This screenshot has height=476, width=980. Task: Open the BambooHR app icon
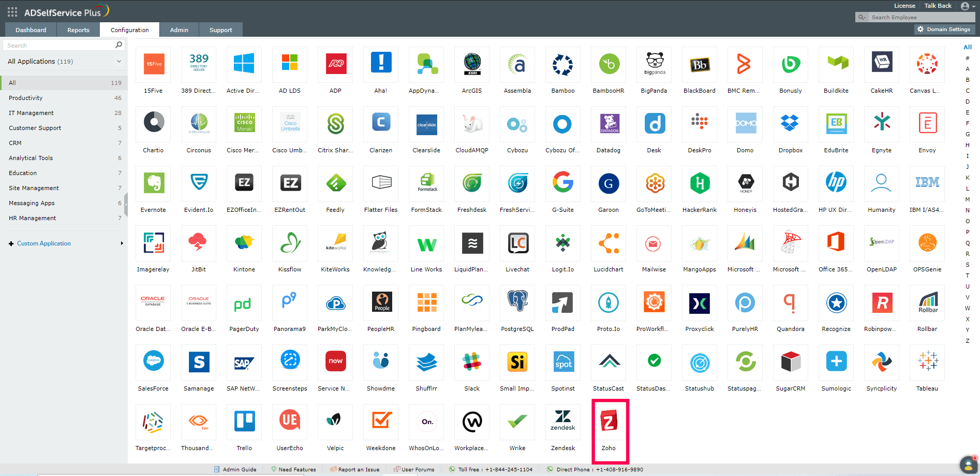click(608, 64)
